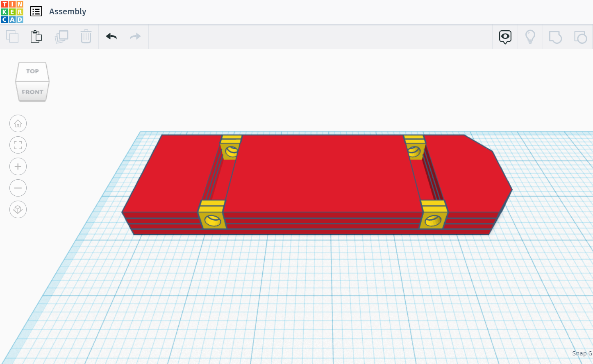This screenshot has width=593, height=364.
Task: Reset the camera to home view
Action: tap(18, 123)
